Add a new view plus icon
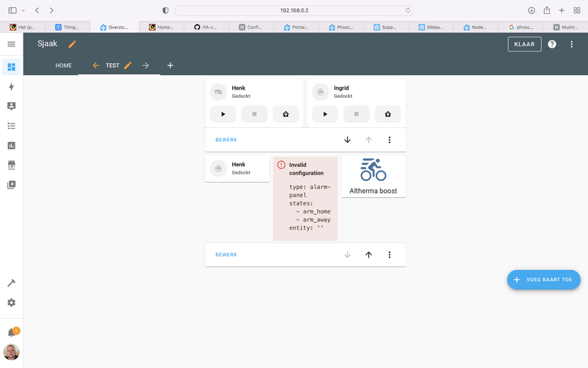This screenshot has width=588, height=368. [x=170, y=66]
